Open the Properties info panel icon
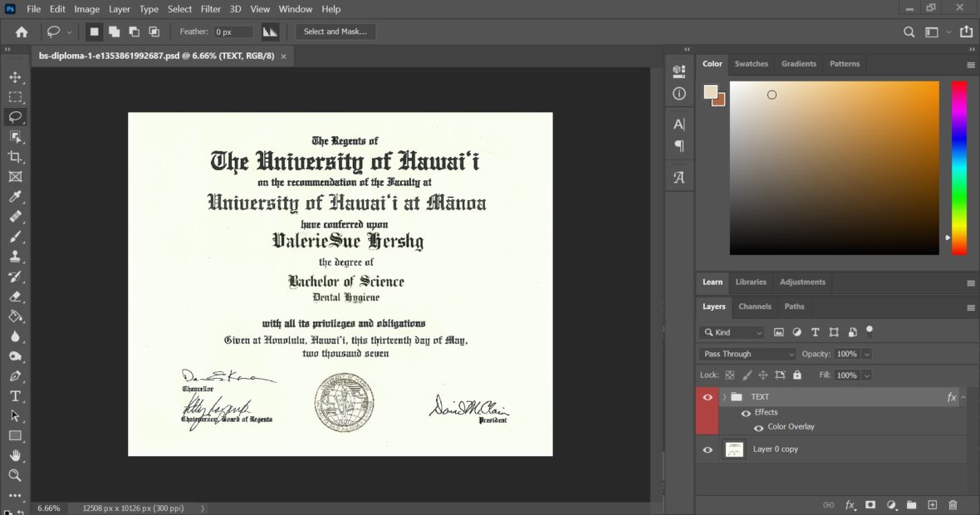This screenshot has width=980, height=515. (679, 94)
